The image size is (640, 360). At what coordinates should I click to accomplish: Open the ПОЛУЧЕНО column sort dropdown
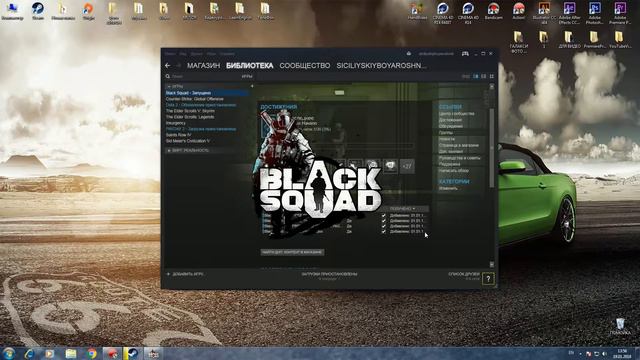403,209
